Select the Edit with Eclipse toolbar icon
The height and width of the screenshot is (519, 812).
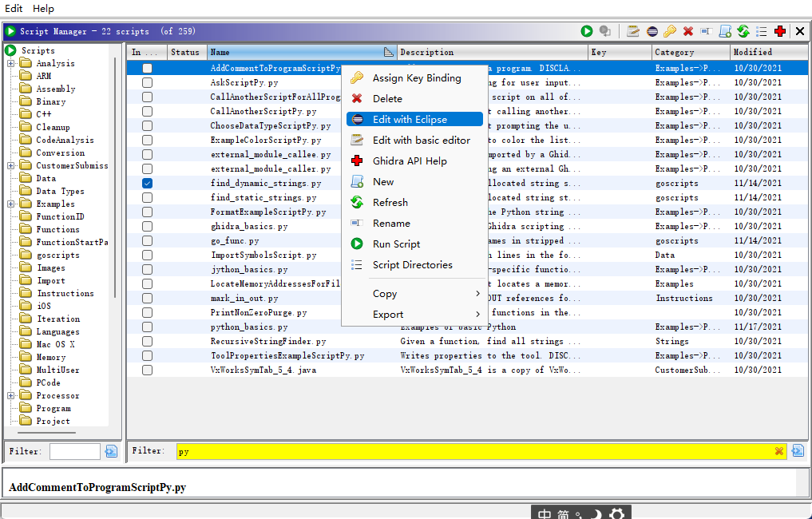coord(652,31)
